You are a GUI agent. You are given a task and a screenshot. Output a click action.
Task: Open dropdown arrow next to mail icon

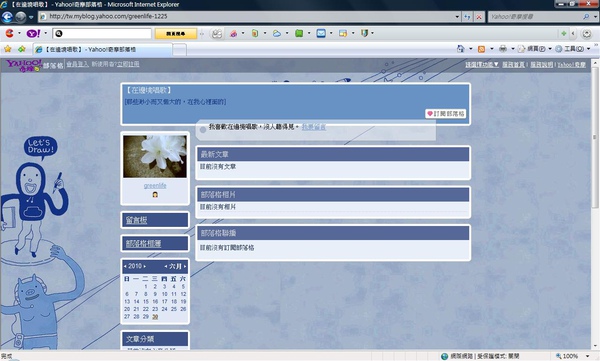(x=331, y=33)
